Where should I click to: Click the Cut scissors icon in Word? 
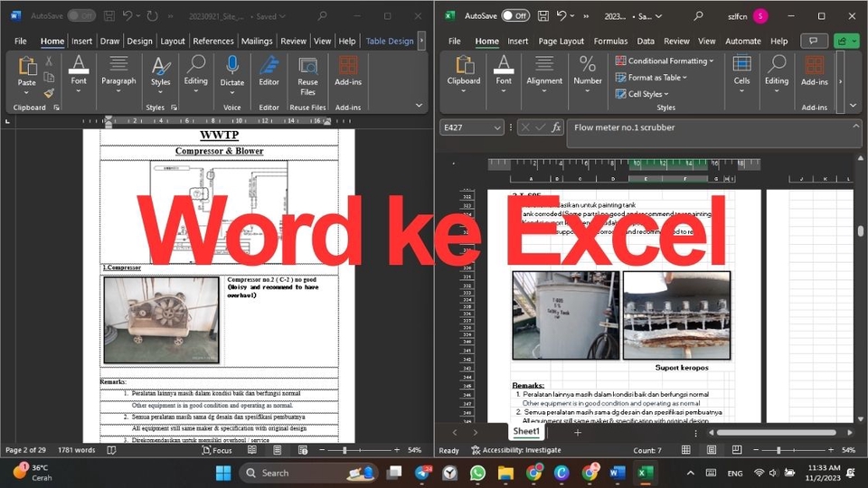(x=49, y=61)
